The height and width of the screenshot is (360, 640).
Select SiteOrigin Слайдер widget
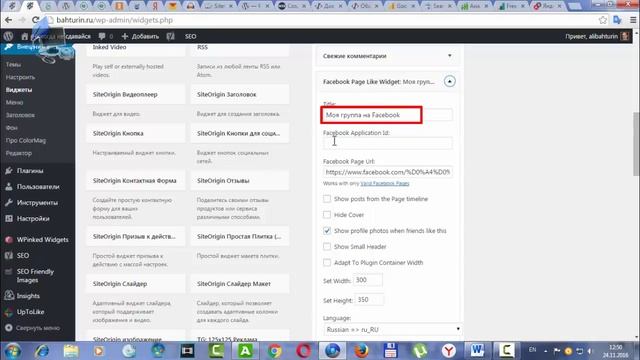[x=136, y=284]
